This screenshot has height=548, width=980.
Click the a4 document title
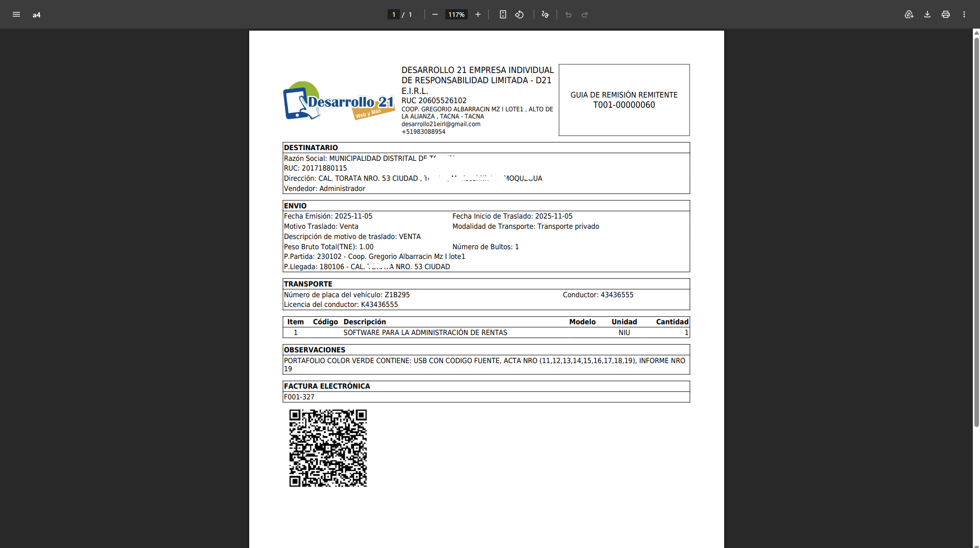pyautogui.click(x=37, y=15)
